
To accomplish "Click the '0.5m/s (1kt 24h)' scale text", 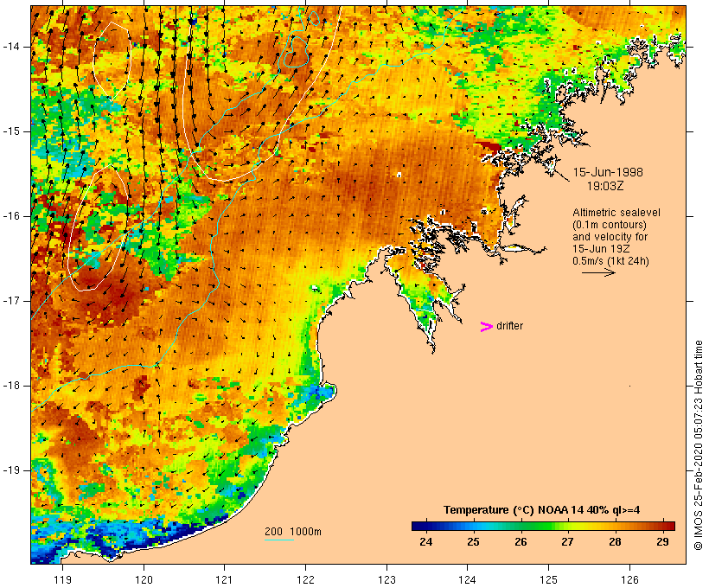I will 611,261.
